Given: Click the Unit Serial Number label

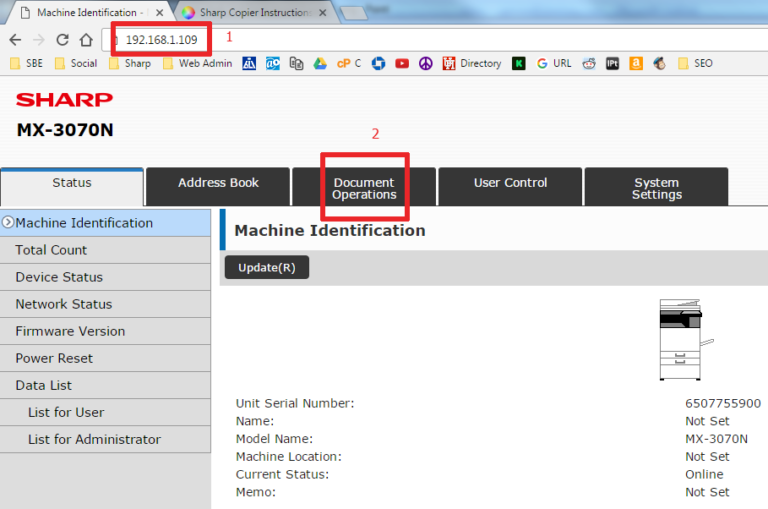Looking at the screenshot, I should (294, 403).
